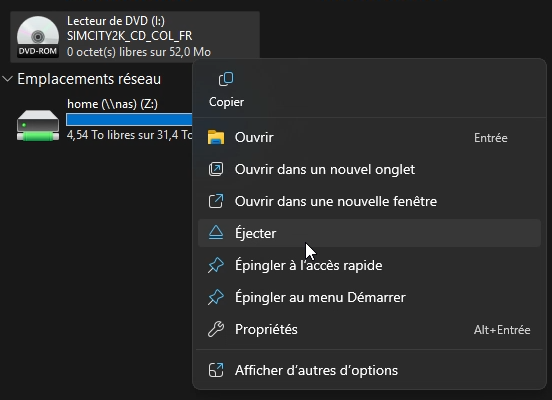Click the yellow folder icon beside Ouvrir
This screenshot has width=552, height=400.
[216, 137]
